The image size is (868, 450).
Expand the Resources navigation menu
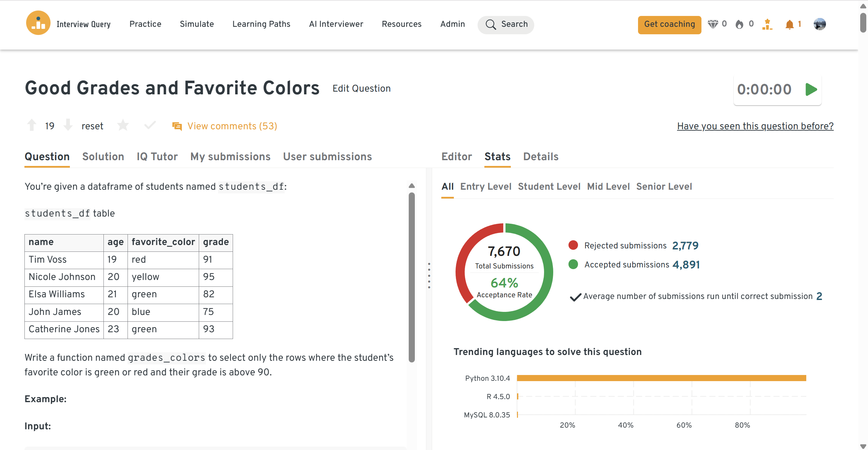click(x=401, y=24)
